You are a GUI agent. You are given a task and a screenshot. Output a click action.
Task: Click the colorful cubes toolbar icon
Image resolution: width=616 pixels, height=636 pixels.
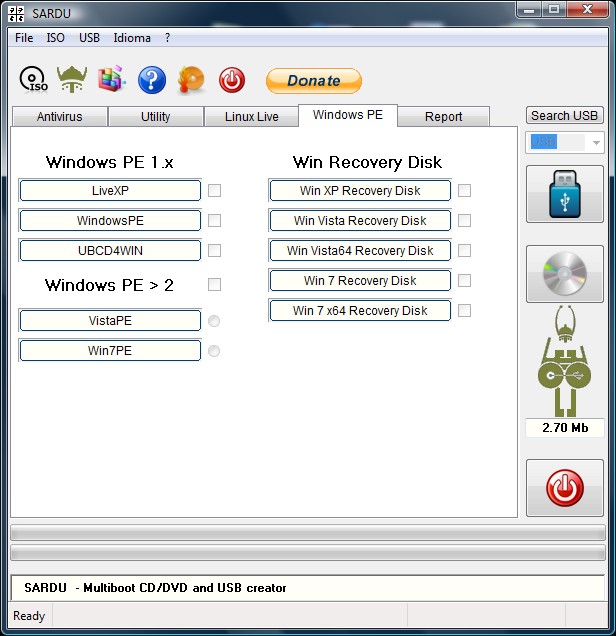[x=112, y=79]
